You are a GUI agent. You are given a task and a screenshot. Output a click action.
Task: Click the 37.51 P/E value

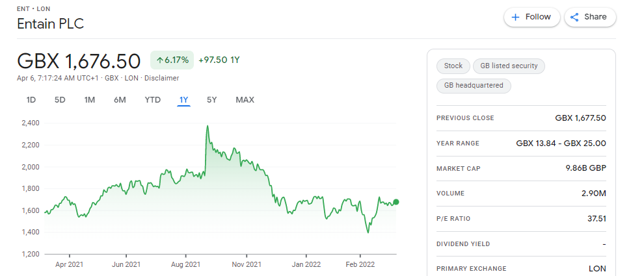click(597, 219)
